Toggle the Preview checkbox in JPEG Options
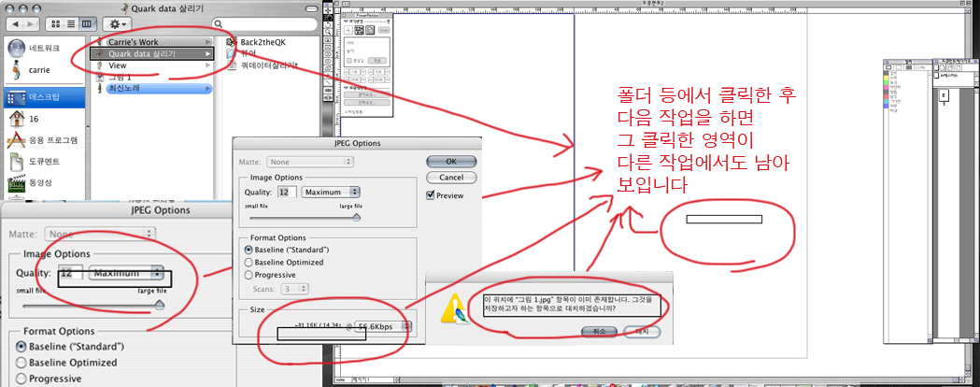Viewport: 980px width, 387px height. point(431,195)
